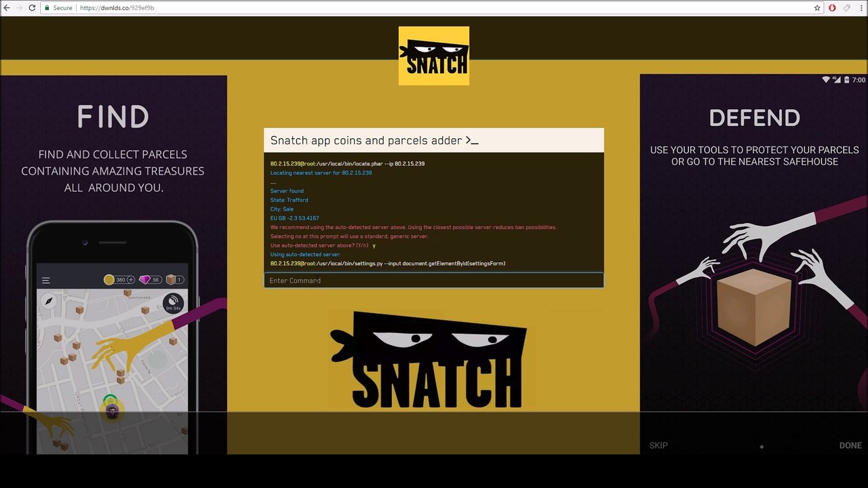The height and width of the screenshot is (488, 868).
Task: Tap the gold coin icon showing 380
Action: (108, 280)
